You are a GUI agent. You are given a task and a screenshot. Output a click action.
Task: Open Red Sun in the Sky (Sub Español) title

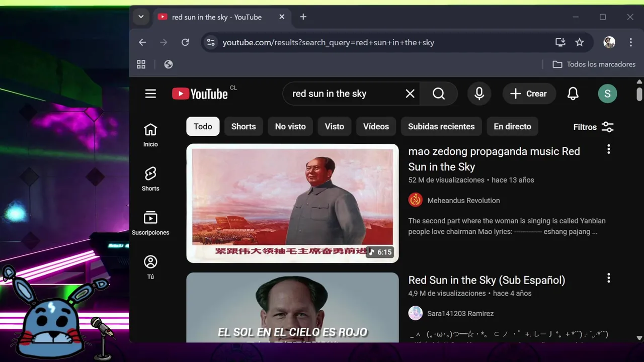487,280
